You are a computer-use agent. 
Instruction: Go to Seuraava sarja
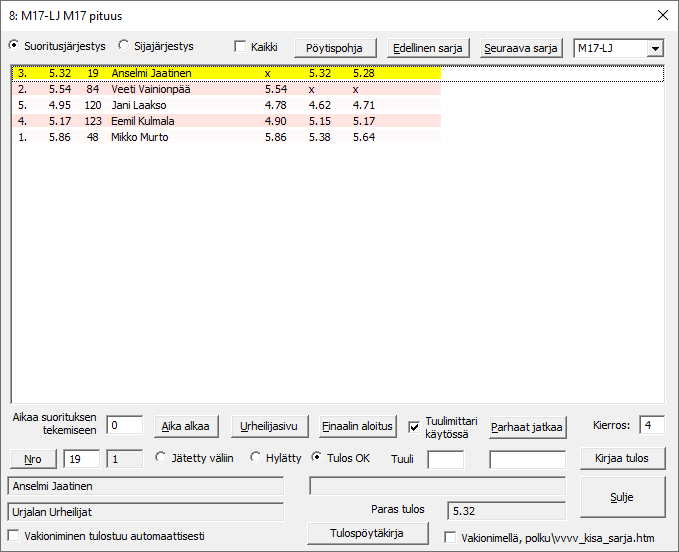(x=521, y=48)
